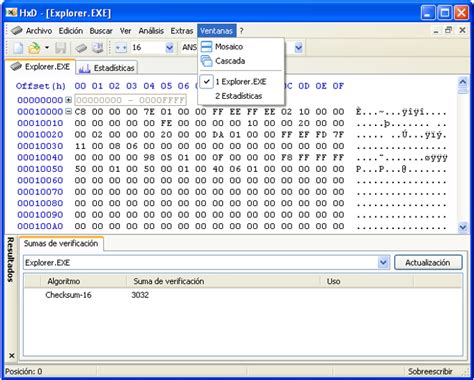Click the open folder icon in toolbar
This screenshot has height=380, width=474.
[x=34, y=48]
